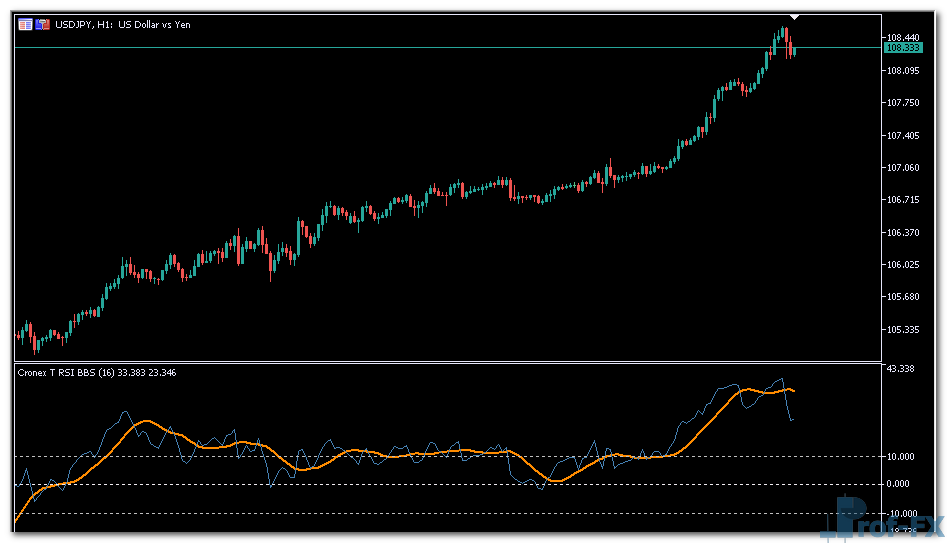
Task: Select the thin blue RSI line
Action: coord(124,412)
